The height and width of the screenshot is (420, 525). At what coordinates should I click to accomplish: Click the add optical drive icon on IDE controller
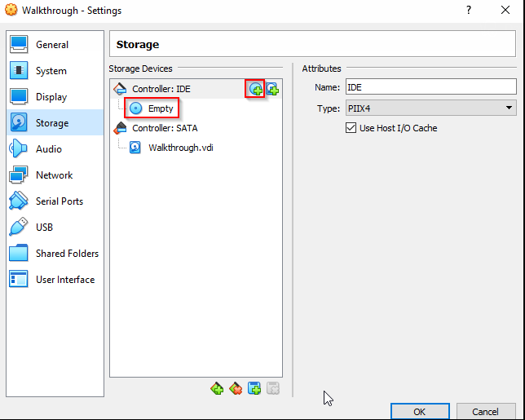point(256,89)
